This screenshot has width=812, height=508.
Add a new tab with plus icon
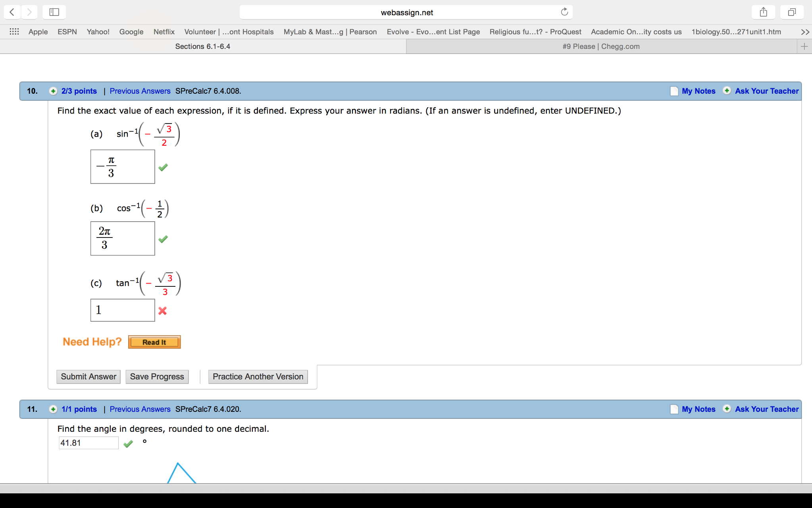pyautogui.click(x=804, y=46)
